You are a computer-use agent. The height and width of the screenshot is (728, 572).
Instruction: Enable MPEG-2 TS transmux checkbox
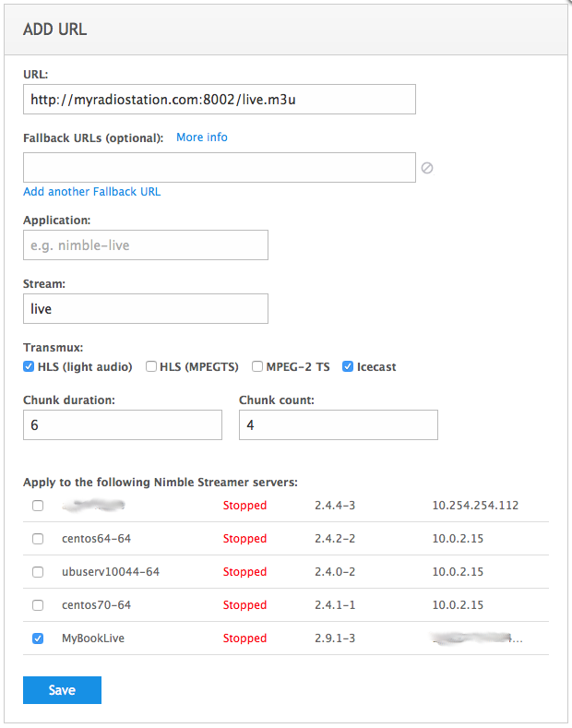click(x=257, y=366)
